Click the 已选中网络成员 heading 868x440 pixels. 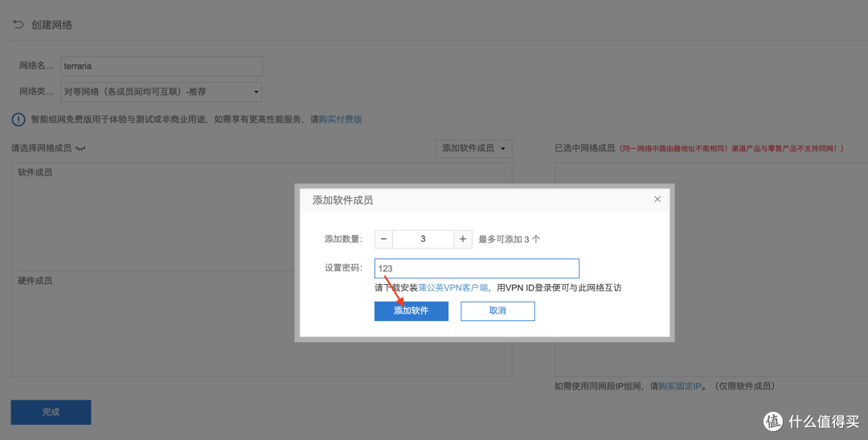[x=584, y=148]
